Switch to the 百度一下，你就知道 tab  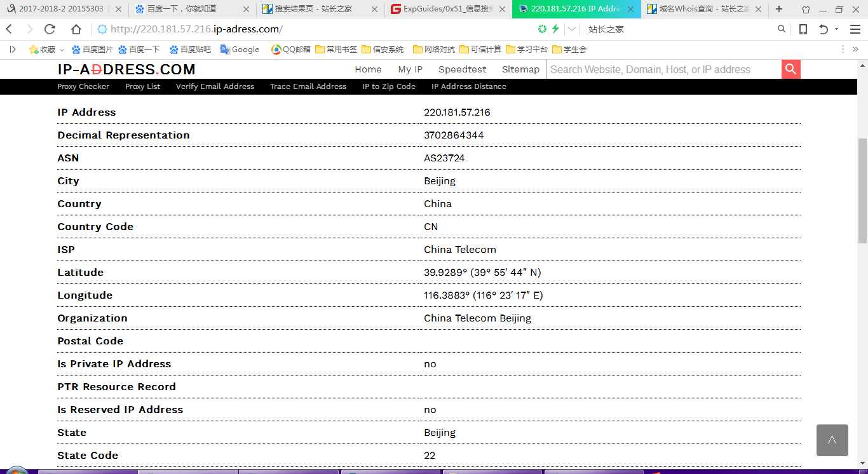tap(192, 10)
